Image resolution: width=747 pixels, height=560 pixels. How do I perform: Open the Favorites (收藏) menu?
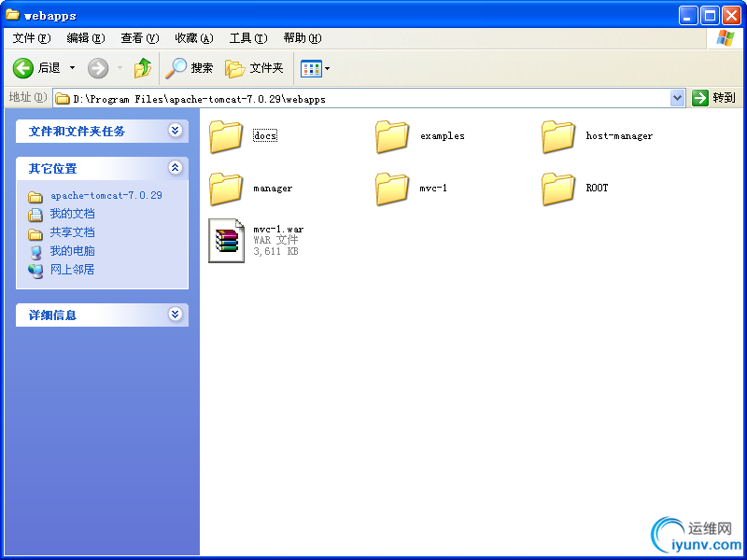(194, 38)
